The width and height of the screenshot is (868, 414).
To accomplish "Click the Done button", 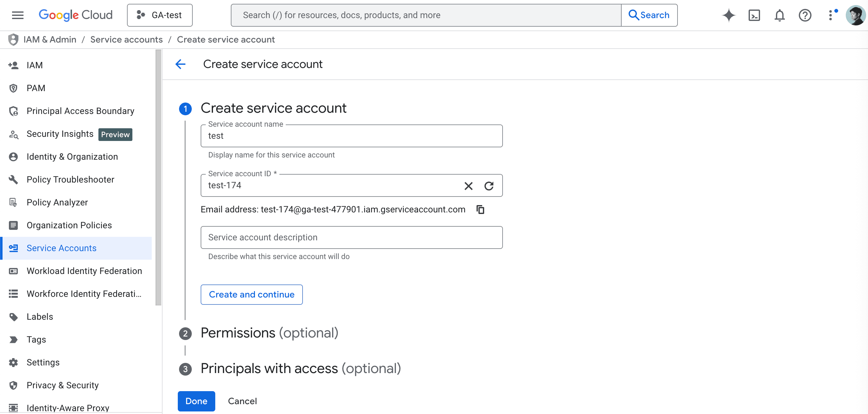I will pos(196,401).
